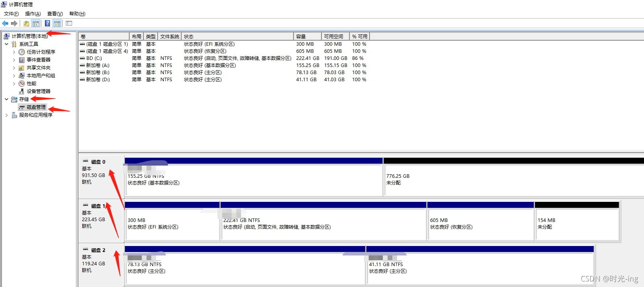The height and width of the screenshot is (287, 644).
Task: Click the 服务和应用程序 icon
Action: pos(14,115)
